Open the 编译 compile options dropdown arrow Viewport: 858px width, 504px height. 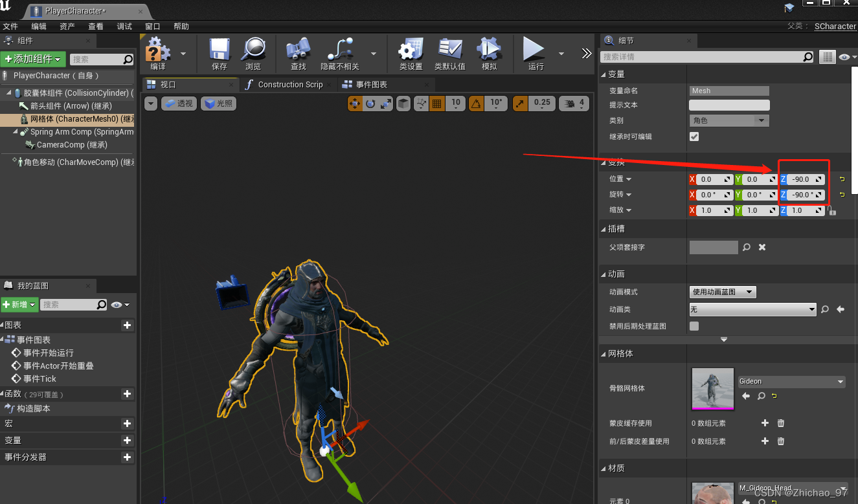183,54
